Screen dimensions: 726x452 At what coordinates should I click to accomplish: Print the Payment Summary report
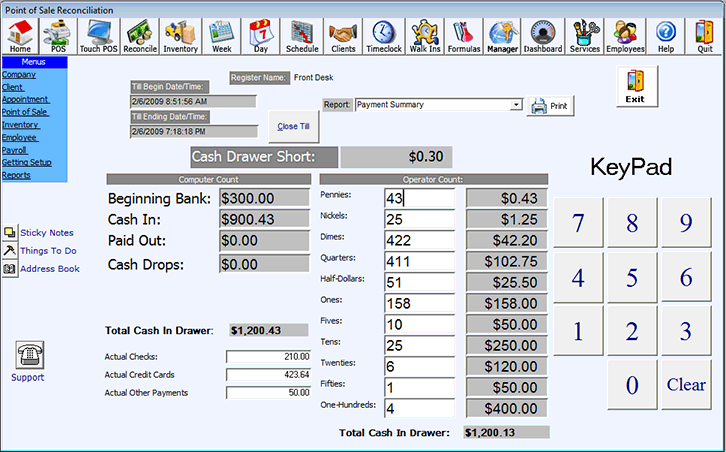[551, 106]
